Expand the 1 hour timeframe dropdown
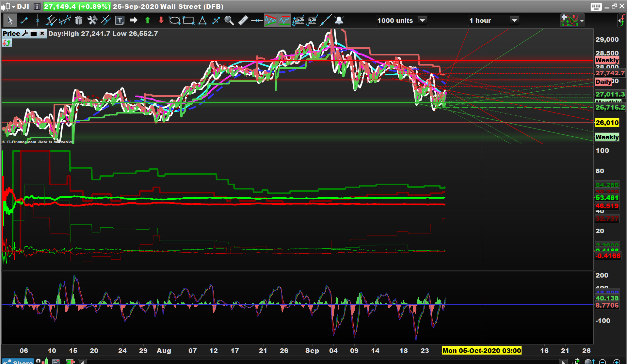The image size is (627, 364). coord(514,21)
